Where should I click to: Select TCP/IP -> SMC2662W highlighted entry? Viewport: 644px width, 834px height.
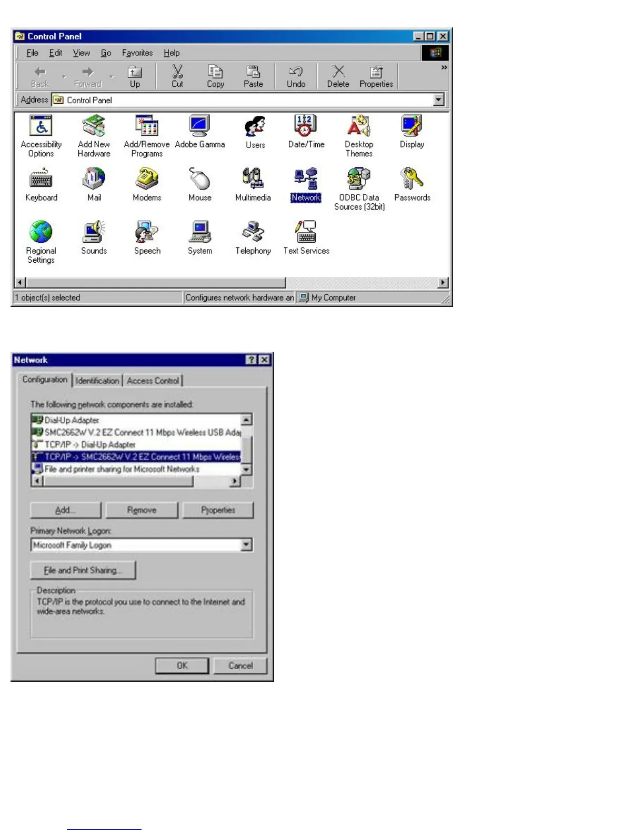pyautogui.click(x=136, y=456)
